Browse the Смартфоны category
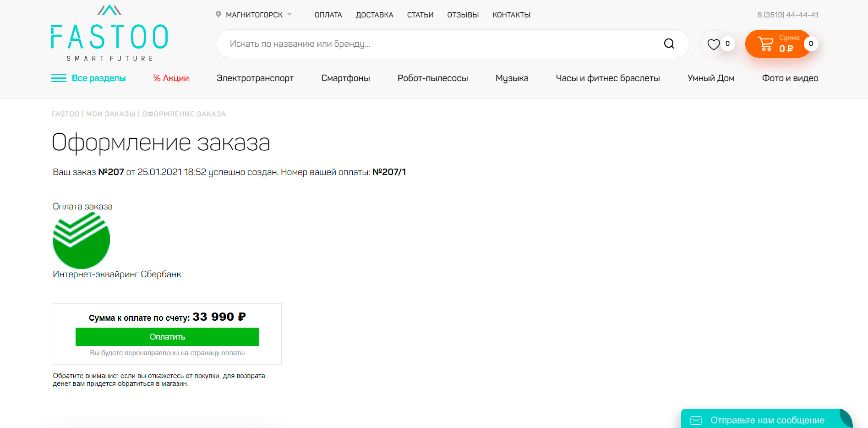 pyautogui.click(x=345, y=78)
